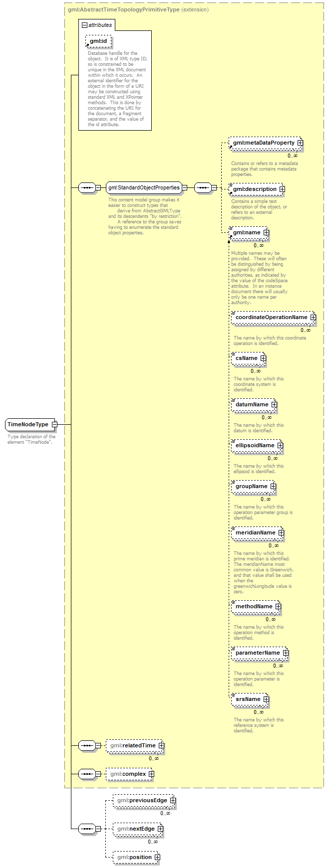Screen dimensions: 329x868
Task: Click 0..∞ cardinality under gml:relatedTime
Action: point(154,758)
